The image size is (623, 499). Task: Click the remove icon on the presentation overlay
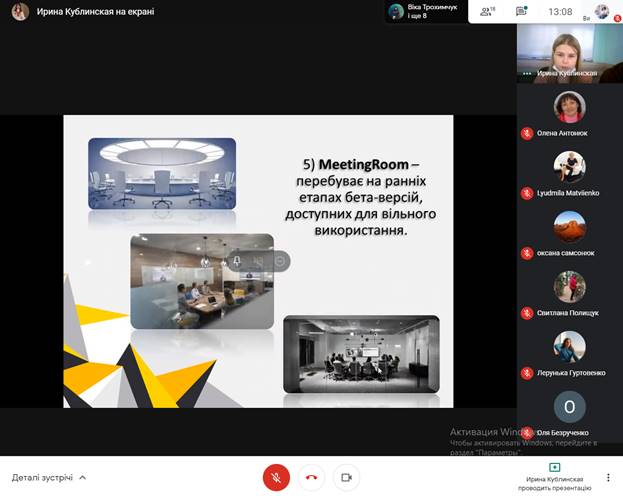[x=280, y=261]
